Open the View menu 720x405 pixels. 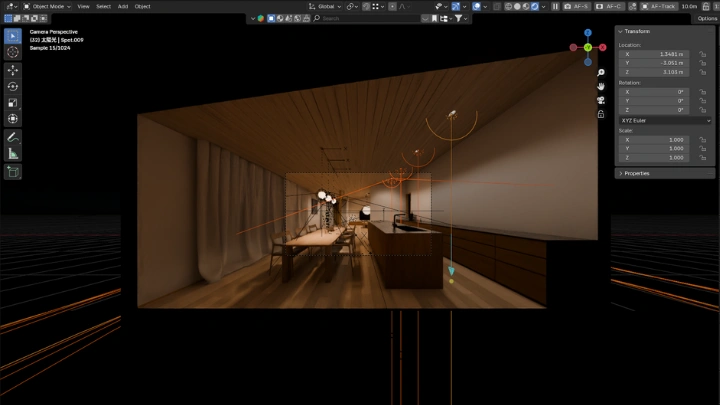coord(83,6)
